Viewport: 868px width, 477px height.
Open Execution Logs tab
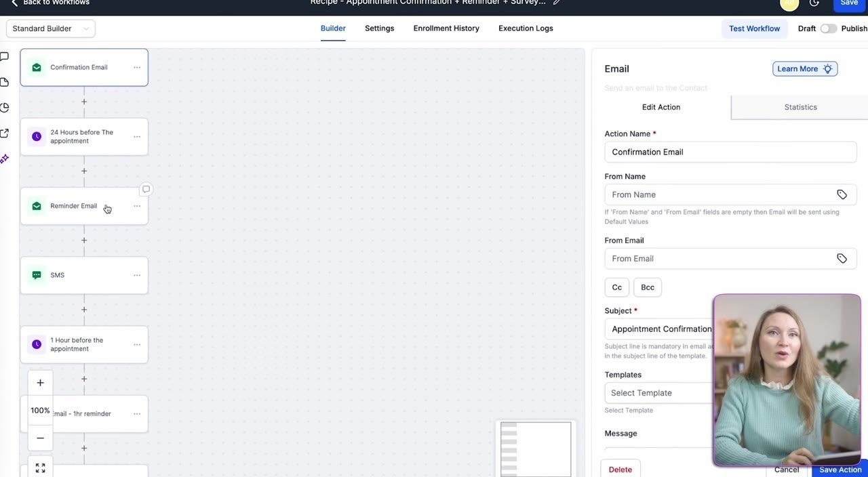[526, 28]
